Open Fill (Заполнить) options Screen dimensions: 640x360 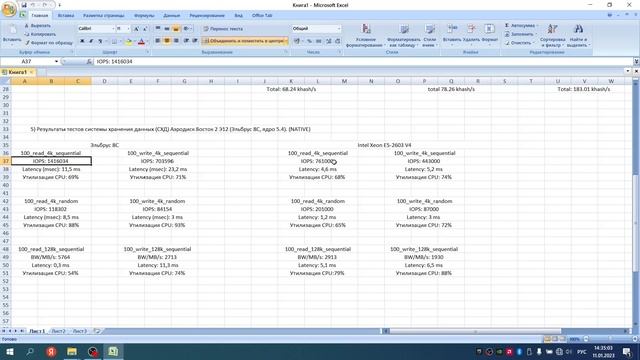[520, 34]
